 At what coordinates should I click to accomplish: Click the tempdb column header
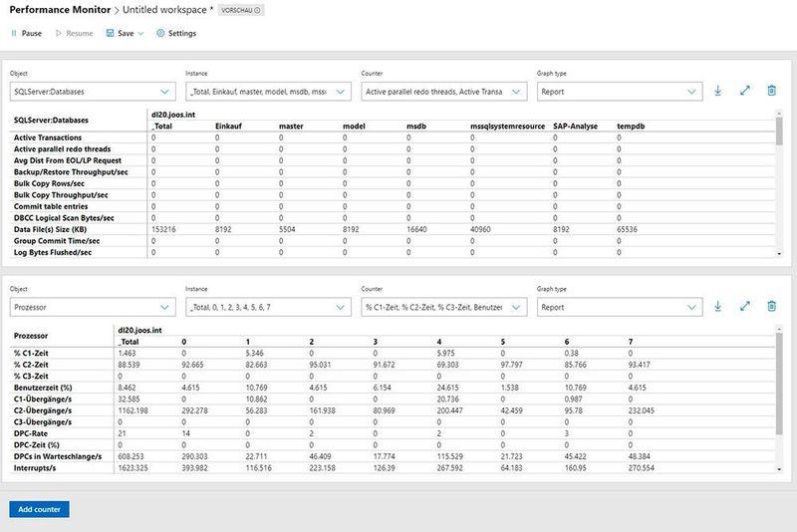coord(631,126)
